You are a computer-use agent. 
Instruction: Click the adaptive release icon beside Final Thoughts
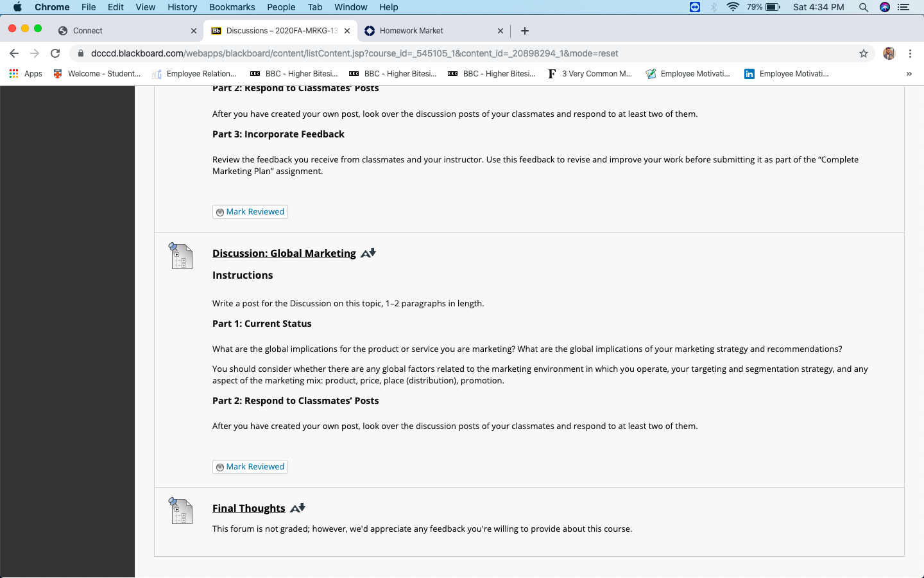point(298,508)
